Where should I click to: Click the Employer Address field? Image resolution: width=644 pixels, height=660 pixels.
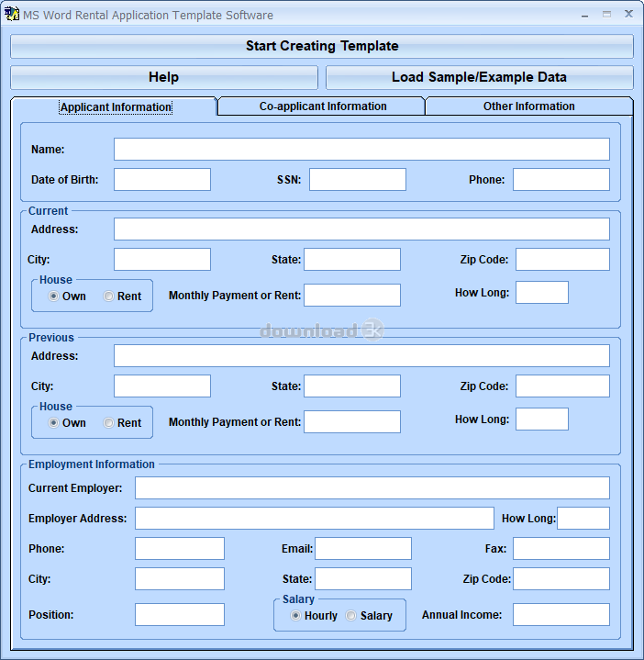(315, 518)
